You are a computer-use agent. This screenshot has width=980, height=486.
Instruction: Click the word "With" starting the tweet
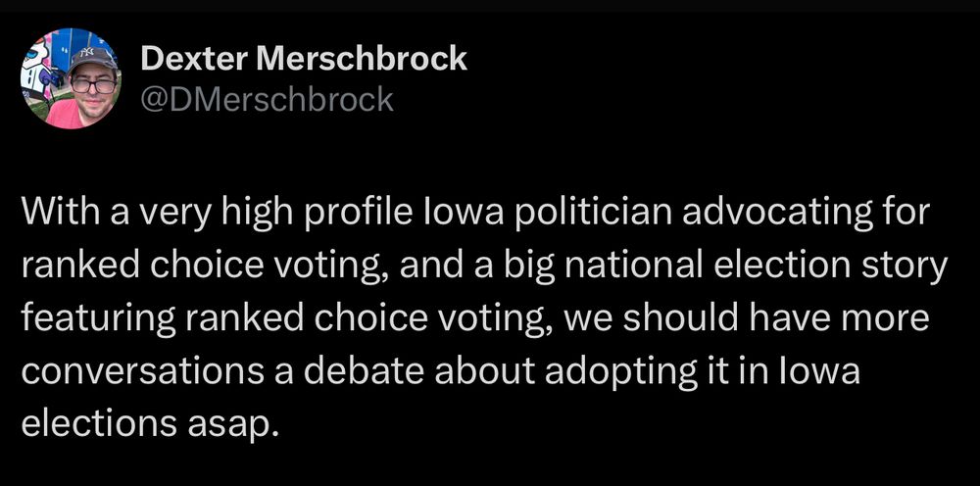pyautogui.click(x=56, y=214)
